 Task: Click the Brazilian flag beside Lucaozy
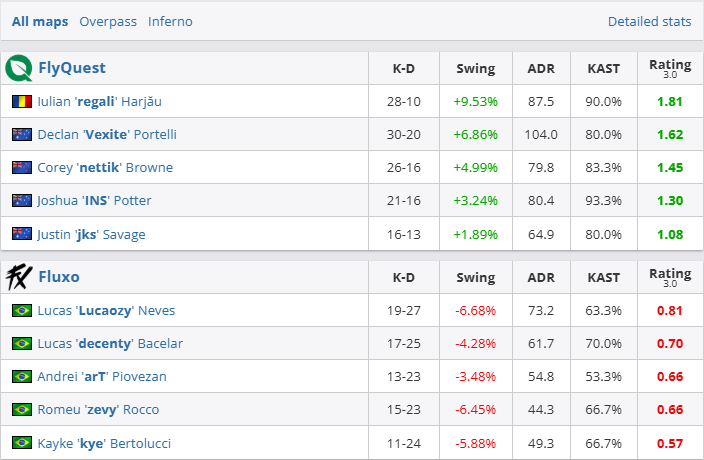[22, 311]
